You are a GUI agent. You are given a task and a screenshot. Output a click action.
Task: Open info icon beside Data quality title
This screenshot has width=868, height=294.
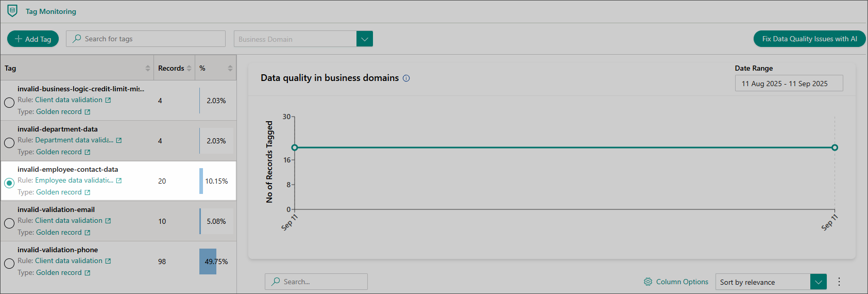[x=406, y=78]
